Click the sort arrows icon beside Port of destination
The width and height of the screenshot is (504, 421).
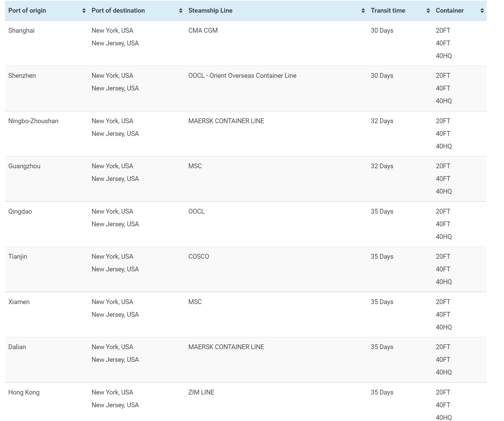pyautogui.click(x=180, y=11)
